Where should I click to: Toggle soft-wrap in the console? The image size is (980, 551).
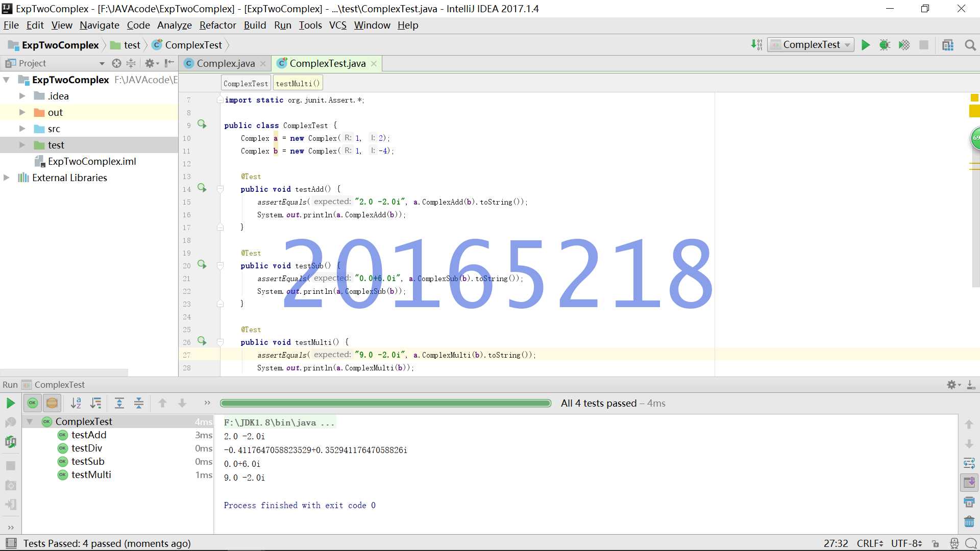tap(969, 463)
